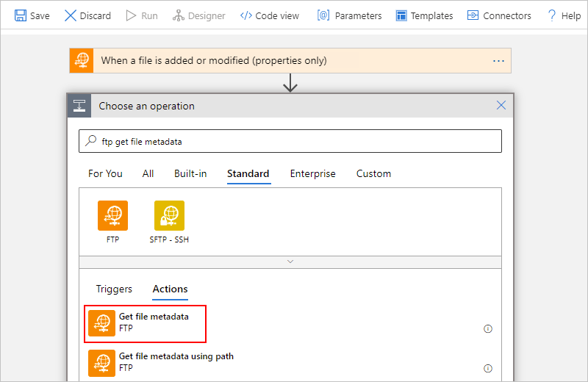This screenshot has height=382, width=588.
Task: Open Code view from toolbar
Action: point(270,15)
